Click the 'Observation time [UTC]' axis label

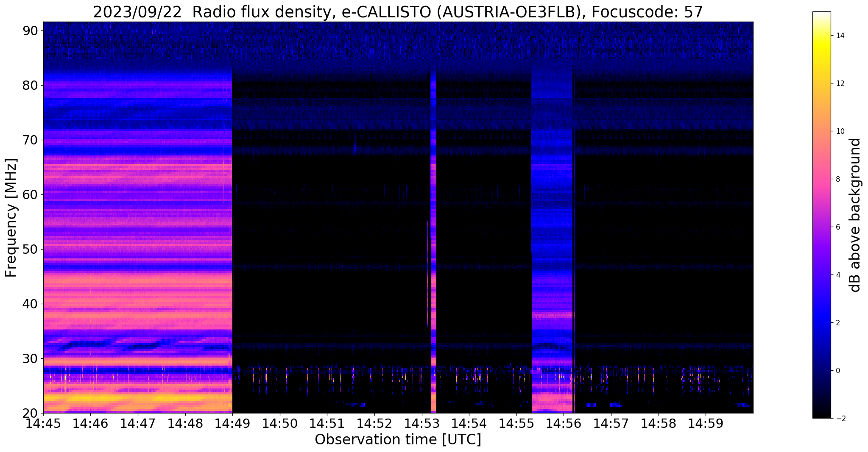[398, 440]
